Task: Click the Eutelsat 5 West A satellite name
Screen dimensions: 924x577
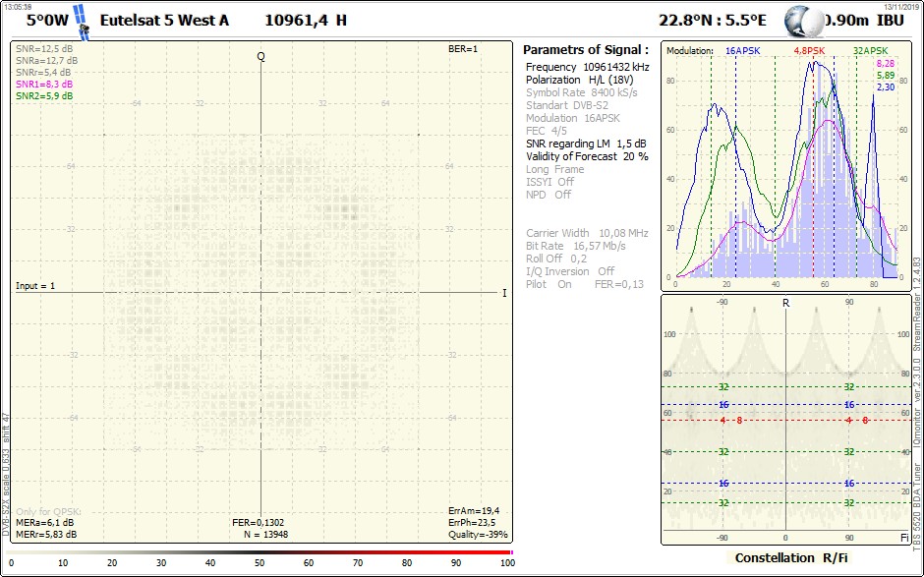Action: [164, 21]
